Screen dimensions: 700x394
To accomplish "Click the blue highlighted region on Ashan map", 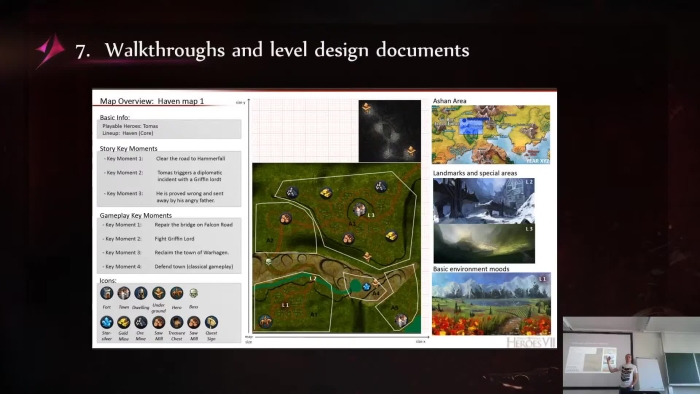I will pos(471,126).
